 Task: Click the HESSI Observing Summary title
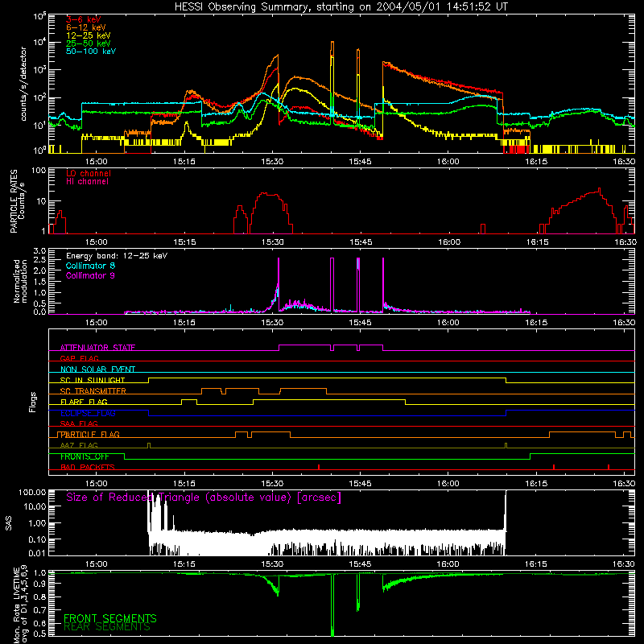pyautogui.click(x=341, y=7)
